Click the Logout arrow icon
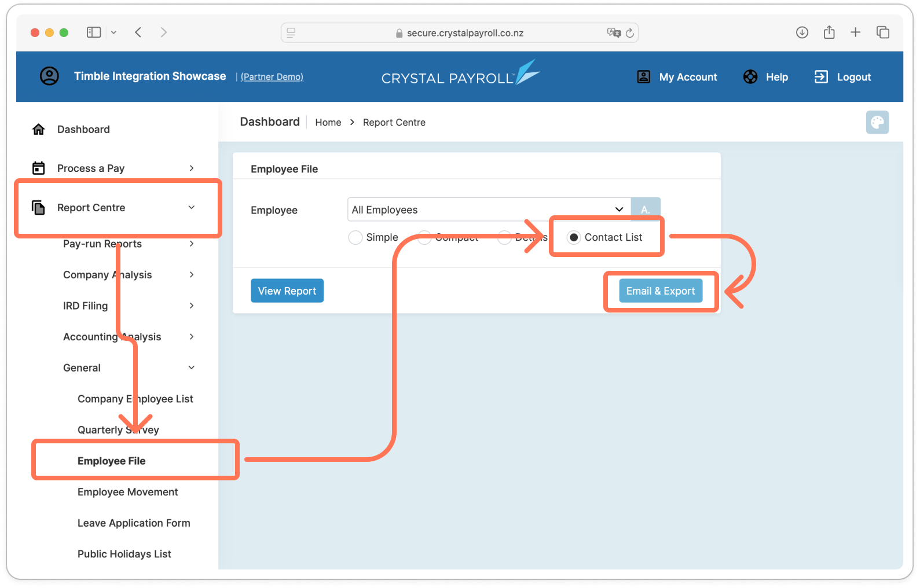 tap(821, 77)
